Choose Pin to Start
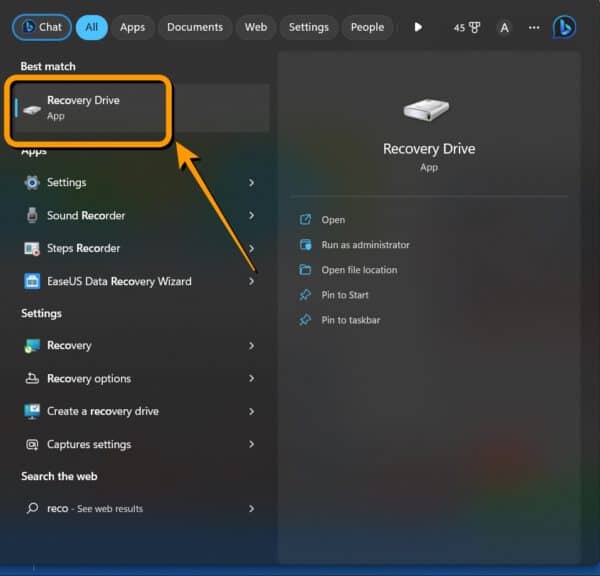This screenshot has height=576, width=600. click(x=345, y=295)
